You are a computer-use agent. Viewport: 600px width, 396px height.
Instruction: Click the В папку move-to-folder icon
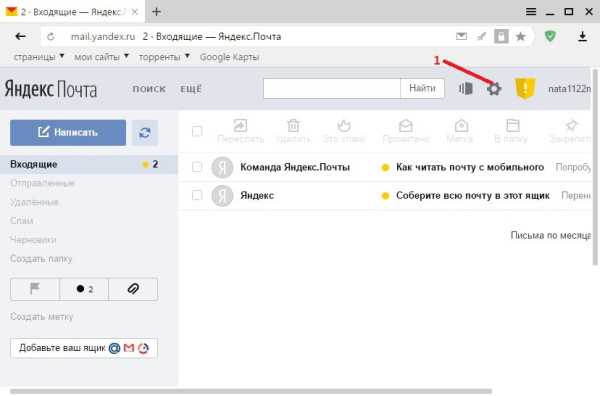tap(512, 125)
